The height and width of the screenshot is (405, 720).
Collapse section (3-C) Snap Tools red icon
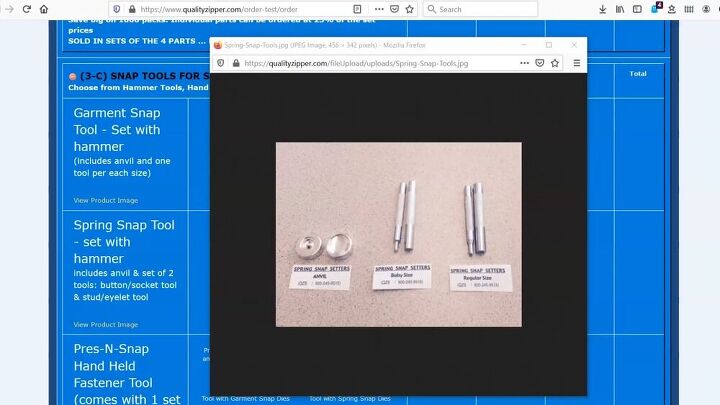pyautogui.click(x=73, y=76)
